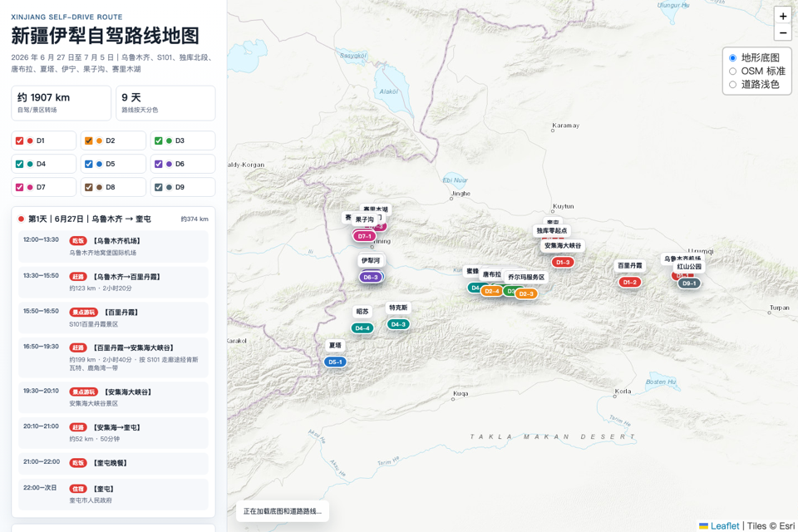Click the 百里丹霞 map label
The width and height of the screenshot is (798, 532).
point(629,265)
